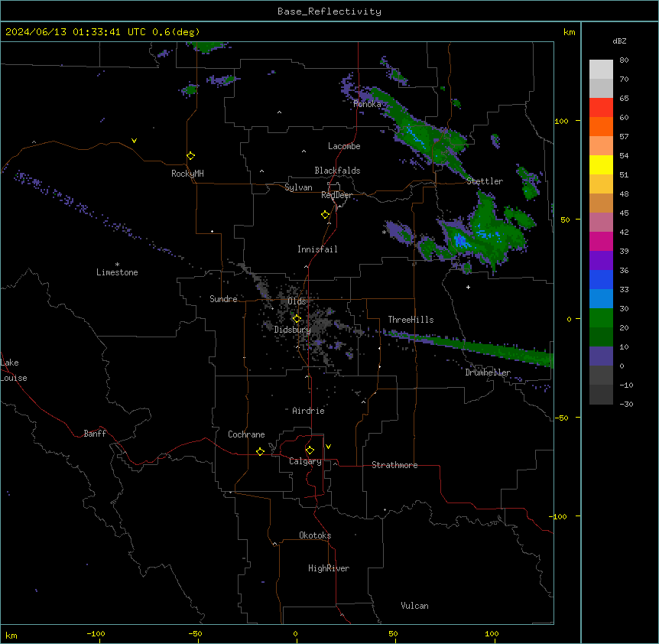Click the yellow 51–54 dBZ swatch
This screenshot has width=659, height=644.
click(601, 164)
